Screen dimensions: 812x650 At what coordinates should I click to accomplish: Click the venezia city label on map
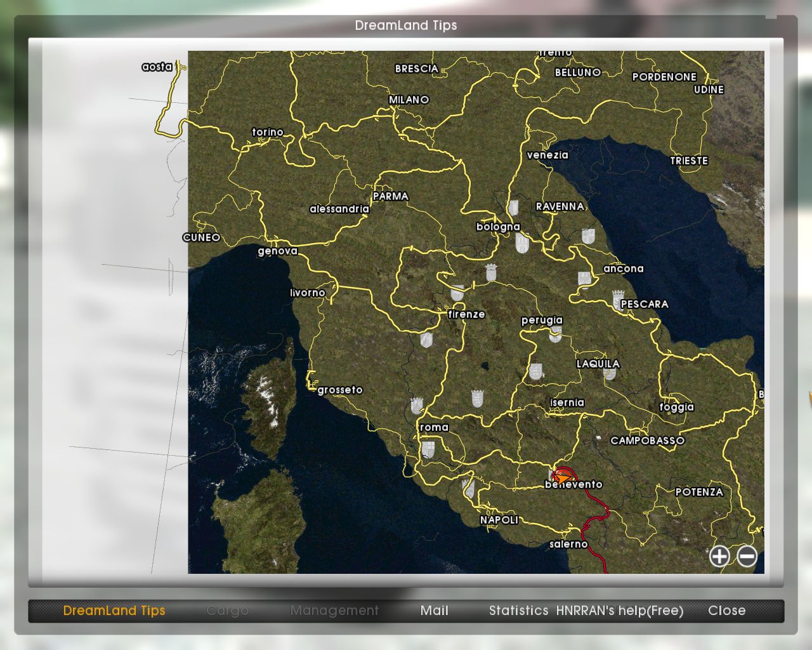(547, 155)
